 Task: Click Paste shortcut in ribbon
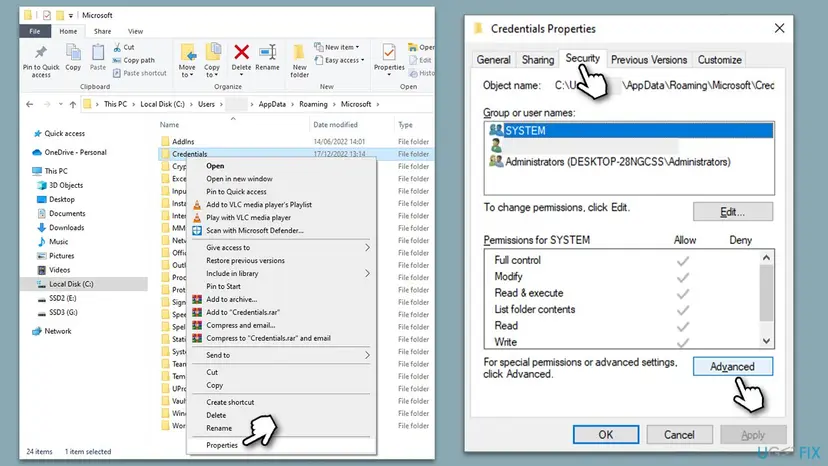tap(140, 73)
